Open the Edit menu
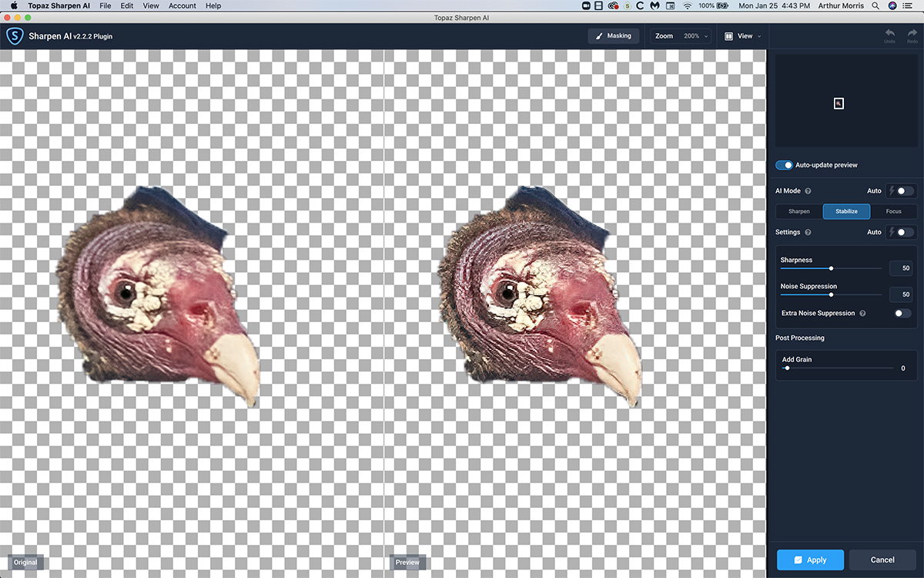This screenshot has height=578, width=924. click(127, 5)
